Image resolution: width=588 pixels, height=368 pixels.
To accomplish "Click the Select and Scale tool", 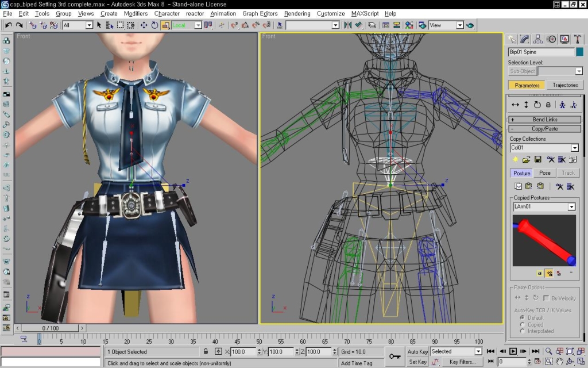I will [x=165, y=25].
